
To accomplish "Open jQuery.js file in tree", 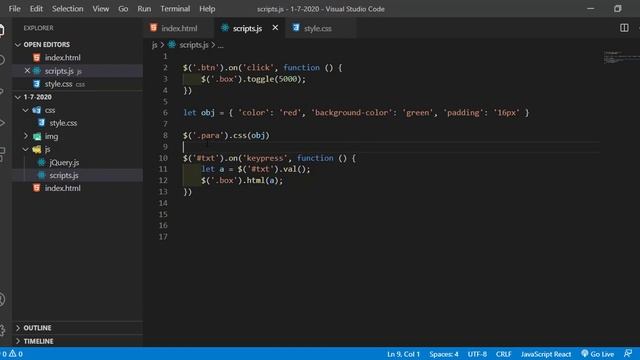I will [78, 162].
